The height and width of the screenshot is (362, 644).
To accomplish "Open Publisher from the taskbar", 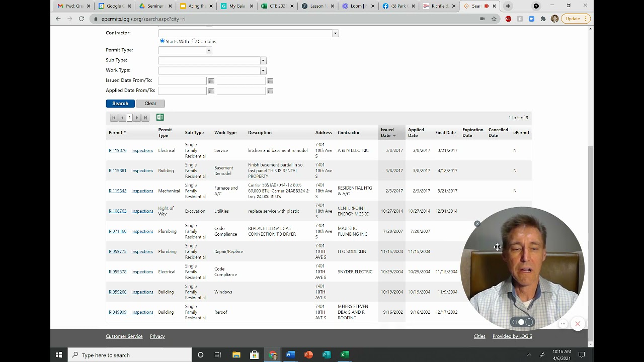I will (327, 355).
